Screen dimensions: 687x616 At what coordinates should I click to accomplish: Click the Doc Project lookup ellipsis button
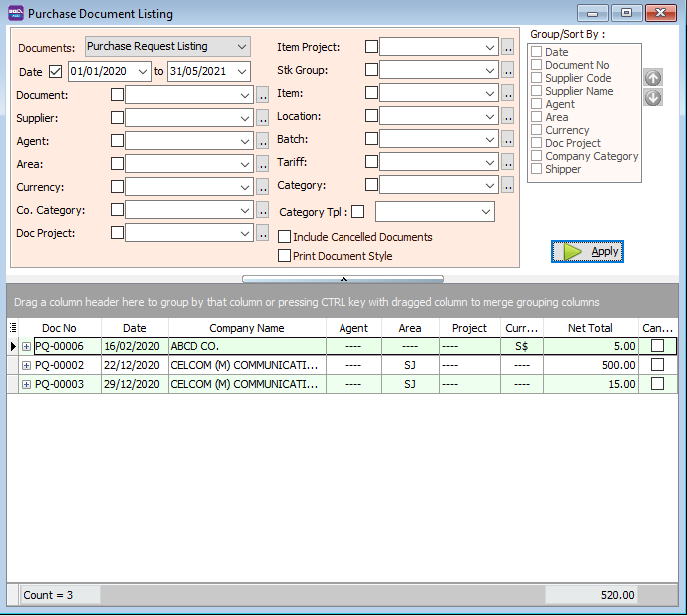click(x=263, y=233)
